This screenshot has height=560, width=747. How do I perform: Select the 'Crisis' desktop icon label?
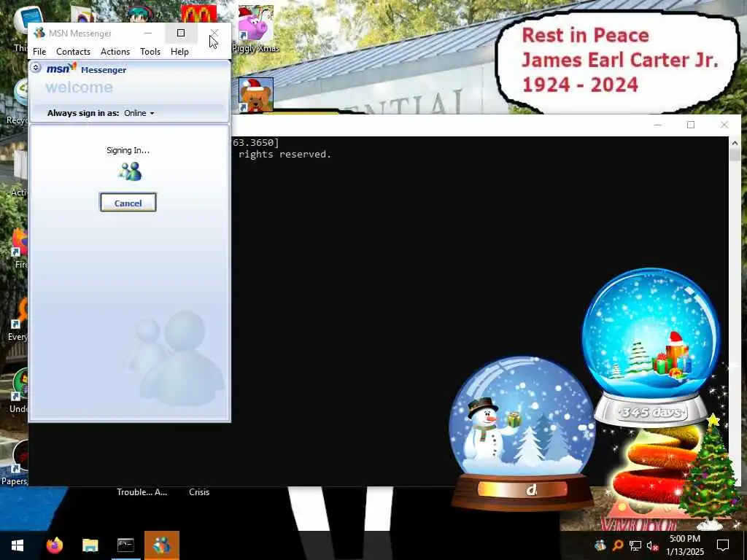pyautogui.click(x=199, y=492)
